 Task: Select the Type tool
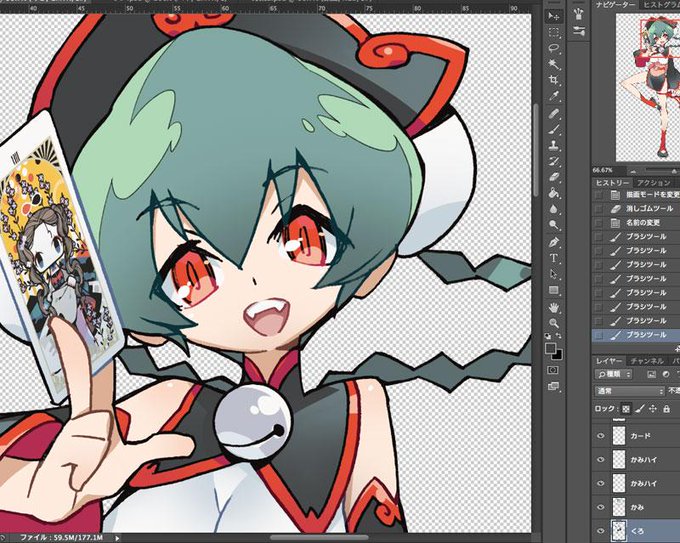coord(554,258)
